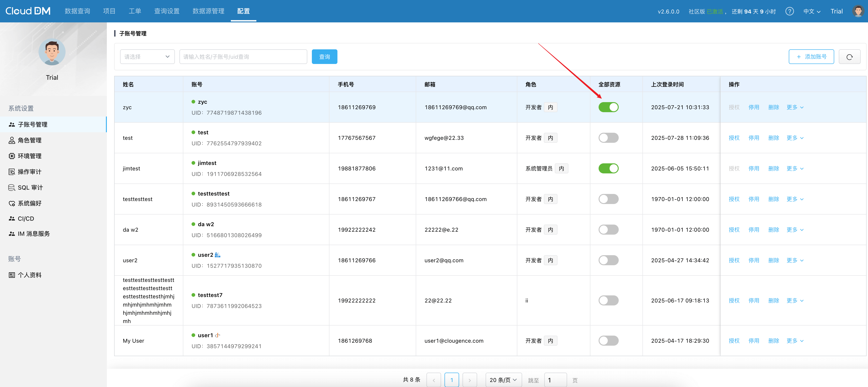Click the name/account/uid search field
Viewport: 868px width, 387px height.
click(x=243, y=57)
